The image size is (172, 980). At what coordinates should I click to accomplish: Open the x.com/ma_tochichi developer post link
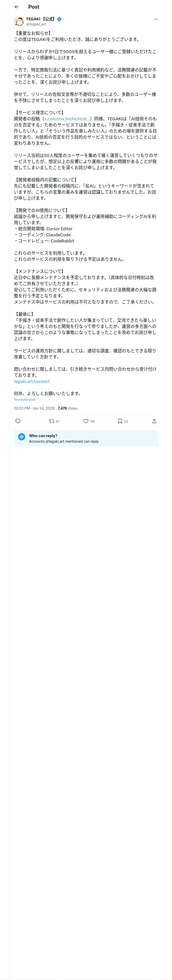tap(67, 119)
